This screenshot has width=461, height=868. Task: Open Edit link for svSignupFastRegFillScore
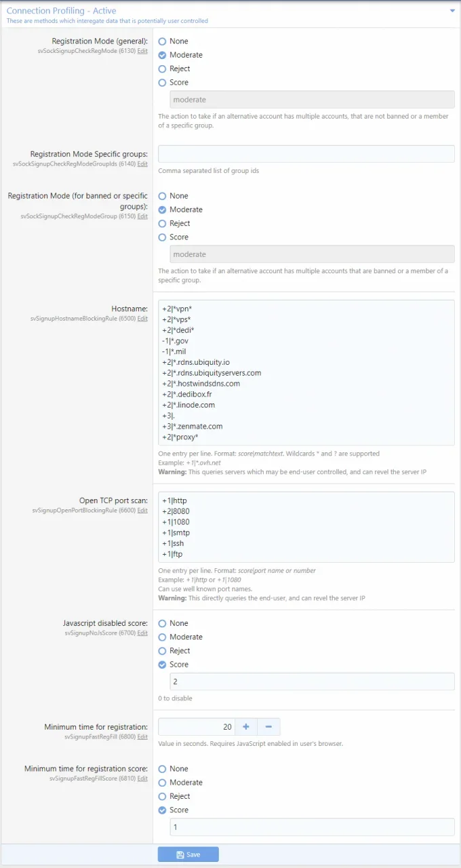click(142, 778)
